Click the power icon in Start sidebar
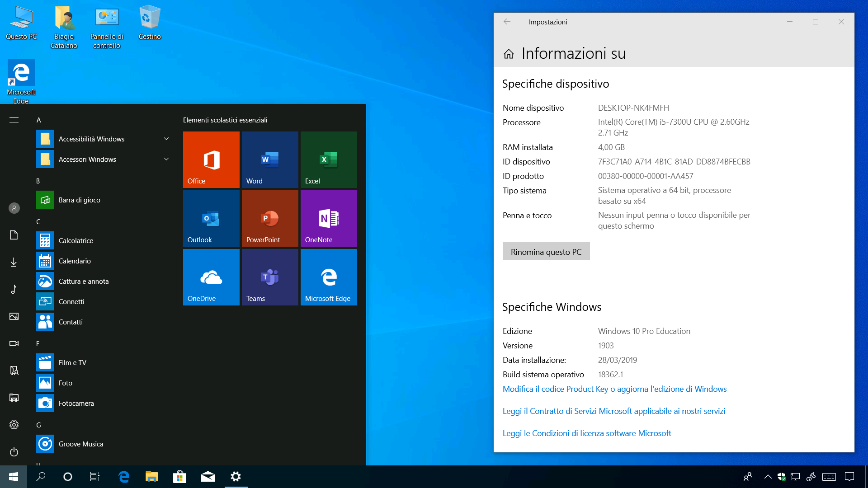 (x=14, y=452)
